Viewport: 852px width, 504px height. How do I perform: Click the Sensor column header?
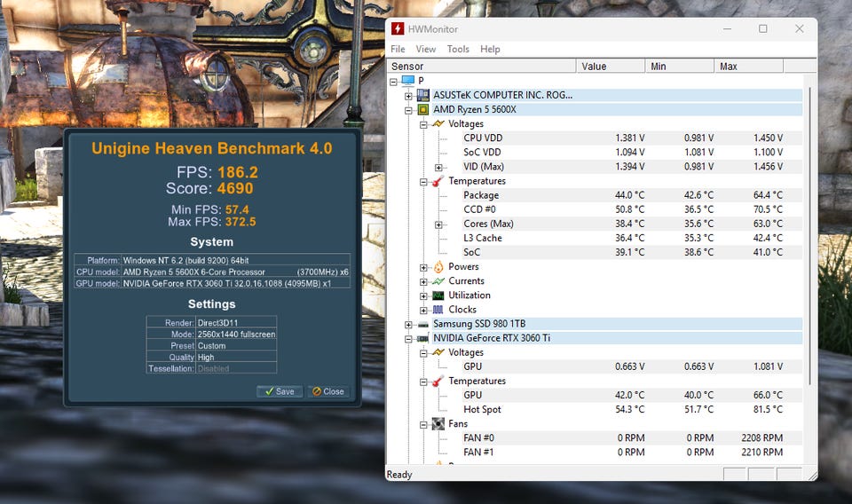[x=481, y=67]
